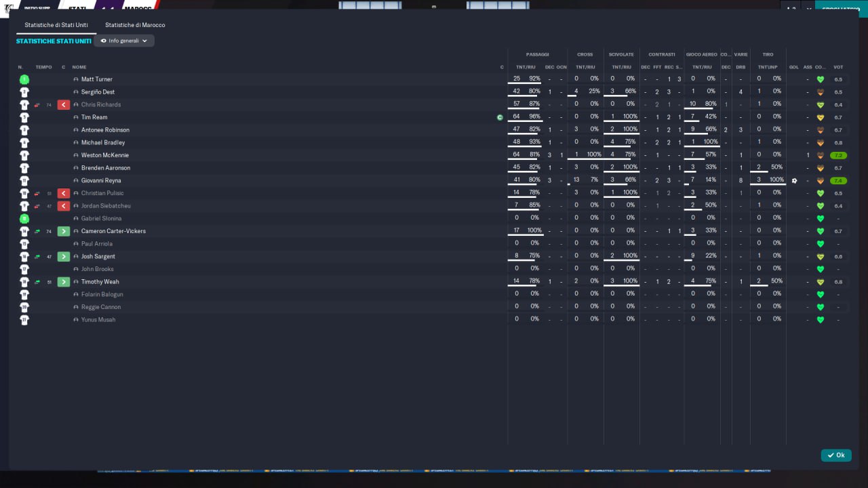Open the Info generali view dropdown
Screen dimensions: 868x488
coord(124,41)
